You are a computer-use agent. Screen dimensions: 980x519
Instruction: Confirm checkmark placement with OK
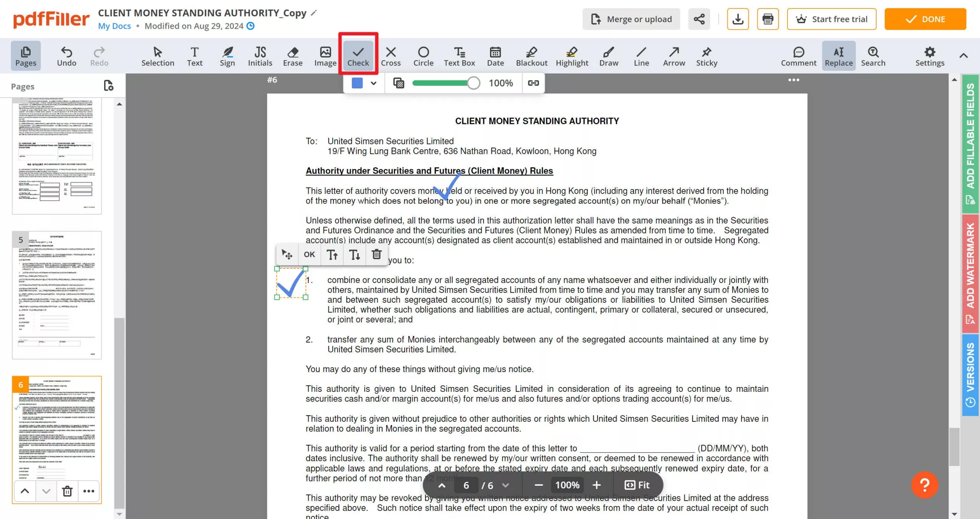point(309,254)
